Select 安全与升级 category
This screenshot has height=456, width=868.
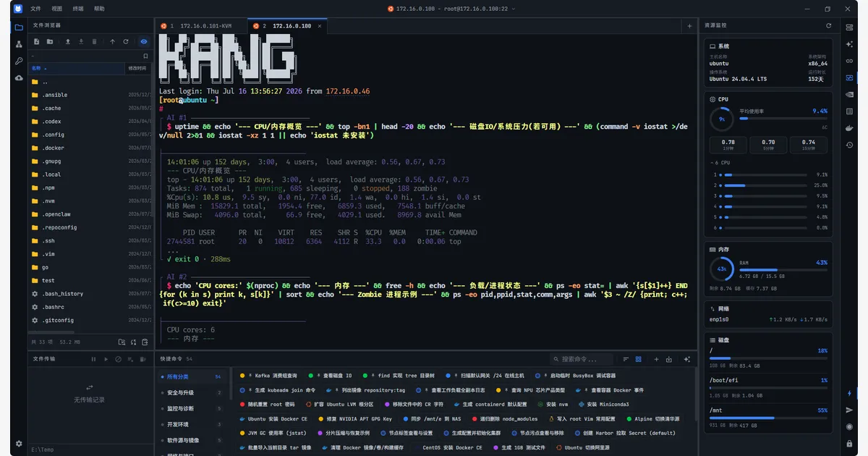click(x=191, y=392)
